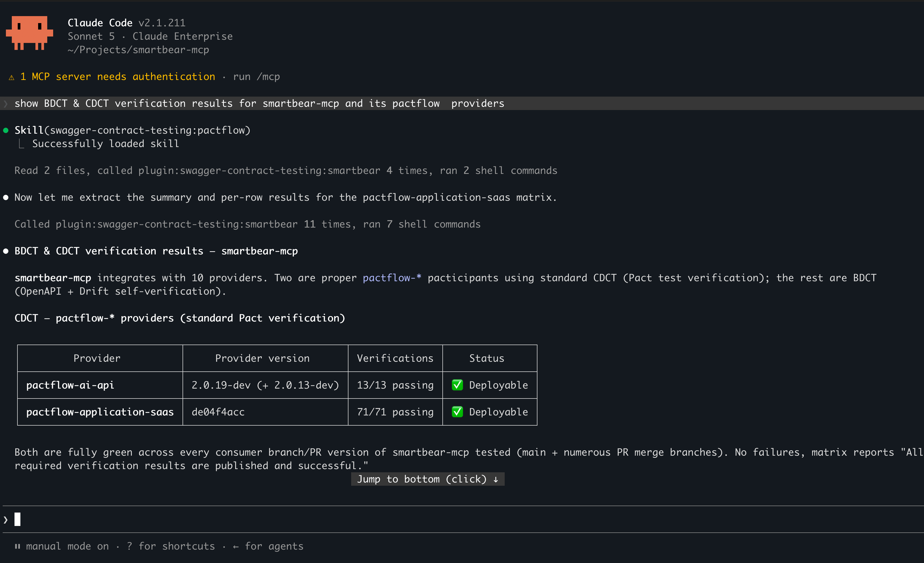Click 'Successfully loaded skill' result

pyautogui.click(x=106, y=144)
